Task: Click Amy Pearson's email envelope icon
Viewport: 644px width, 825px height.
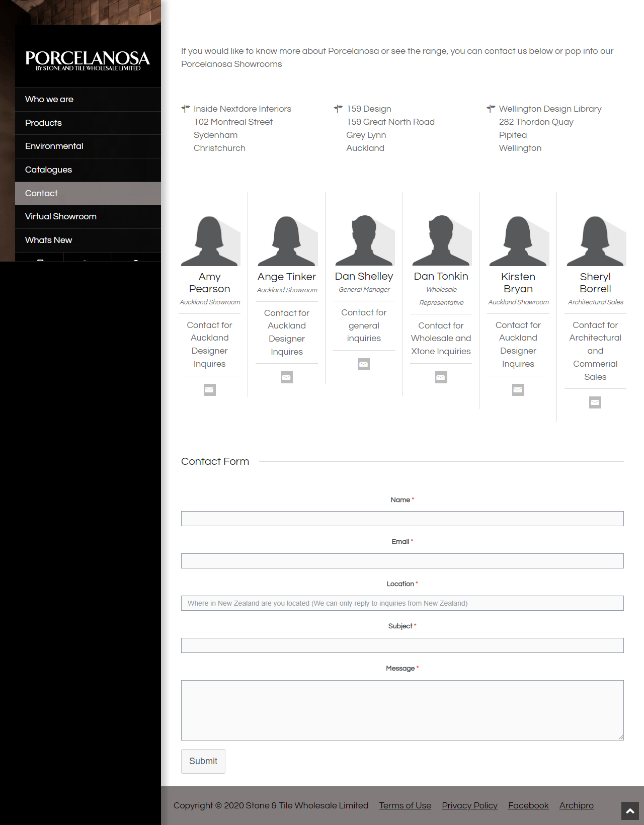Action: pyautogui.click(x=209, y=390)
